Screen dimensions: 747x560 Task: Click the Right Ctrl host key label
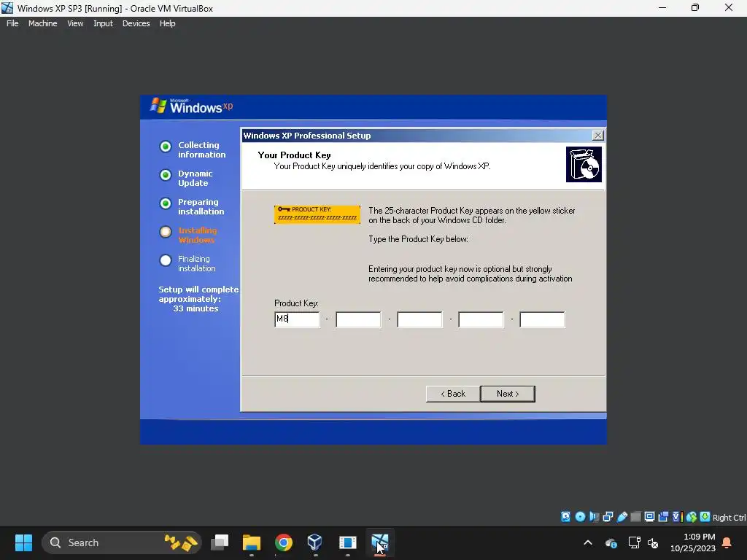tap(729, 518)
